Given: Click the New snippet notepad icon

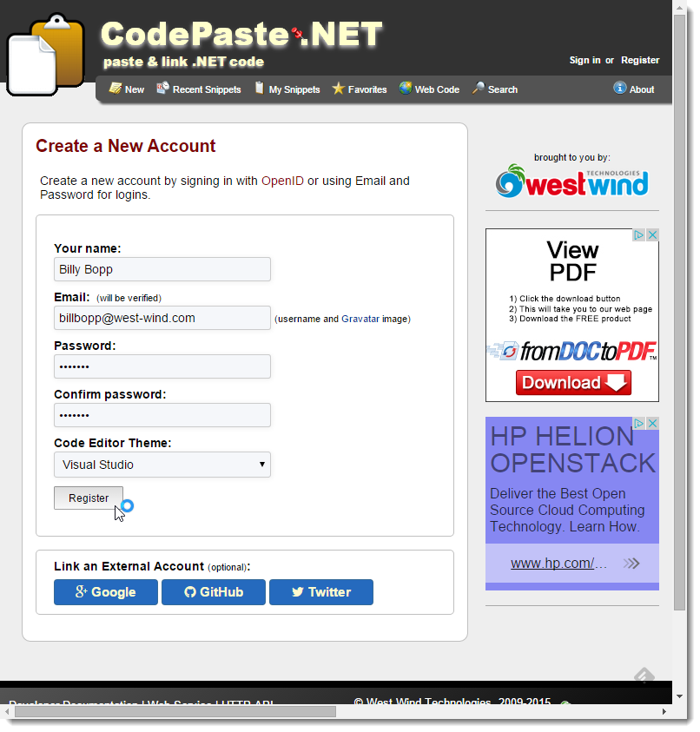Looking at the screenshot, I should pos(115,88).
